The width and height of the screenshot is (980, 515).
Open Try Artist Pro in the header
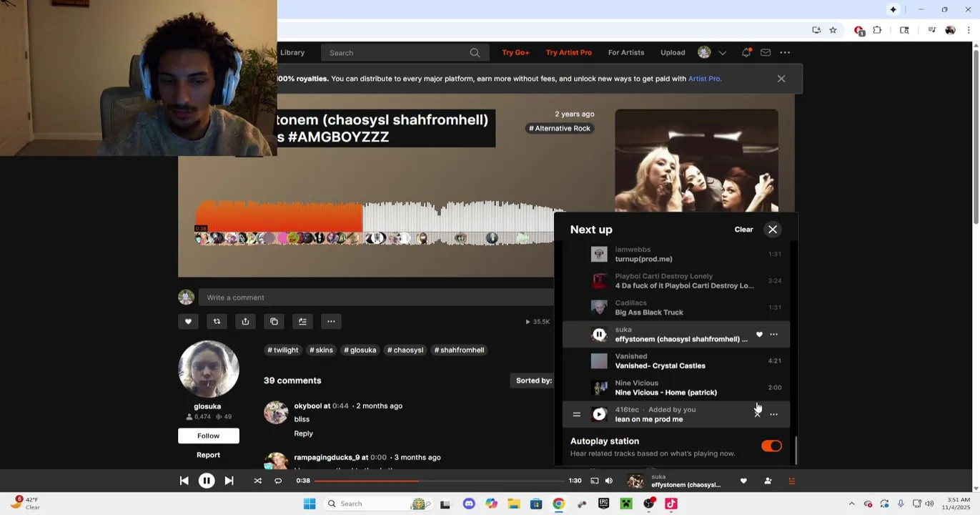pos(568,52)
